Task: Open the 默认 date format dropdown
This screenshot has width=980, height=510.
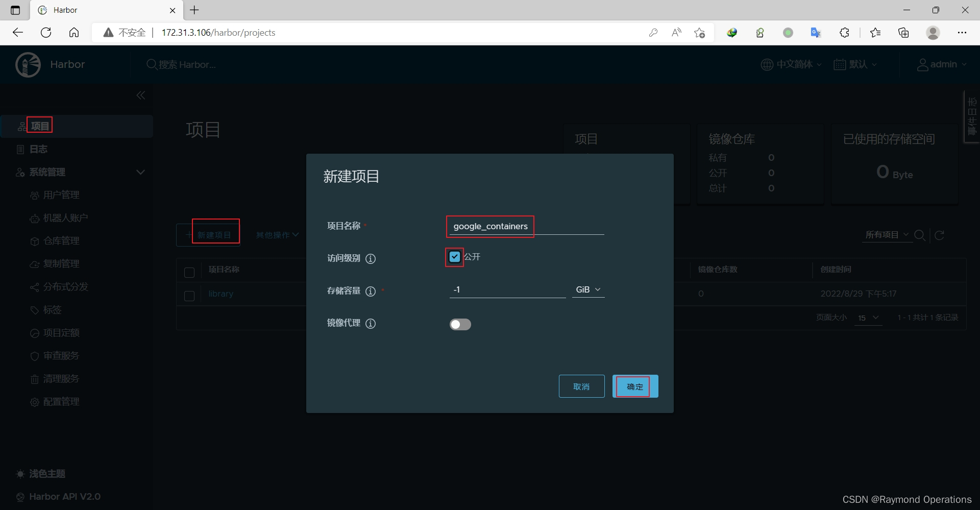Action: pos(855,64)
